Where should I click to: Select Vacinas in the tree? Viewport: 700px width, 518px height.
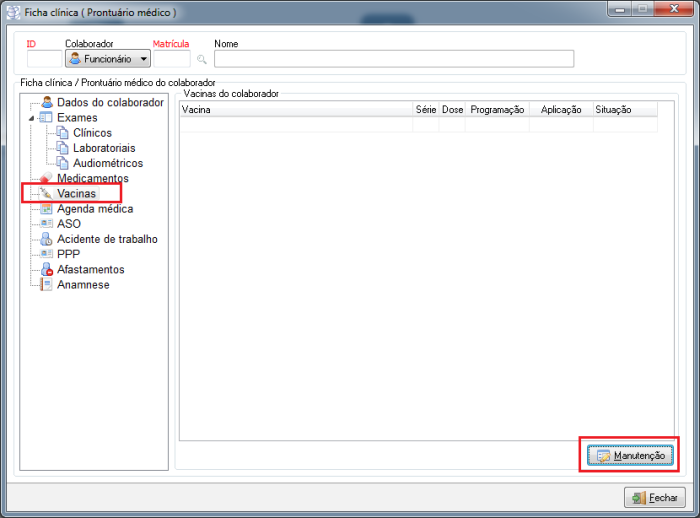click(x=77, y=193)
